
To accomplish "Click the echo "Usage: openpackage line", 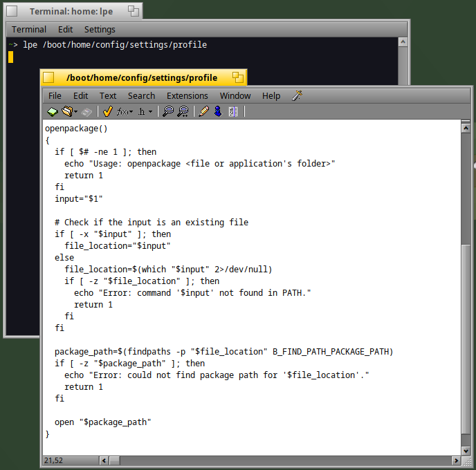I will coord(200,164).
